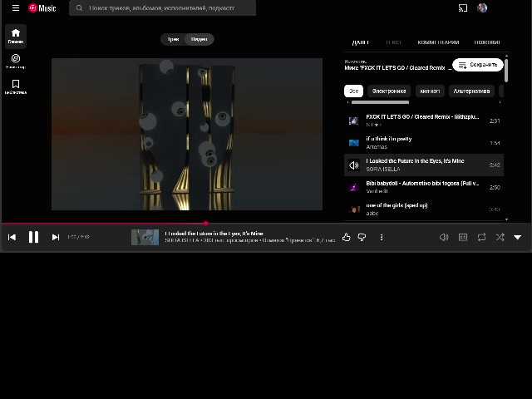Select the 'Хип-хоп' filter chip
Viewport: 532px width, 399px height.
coord(430,91)
